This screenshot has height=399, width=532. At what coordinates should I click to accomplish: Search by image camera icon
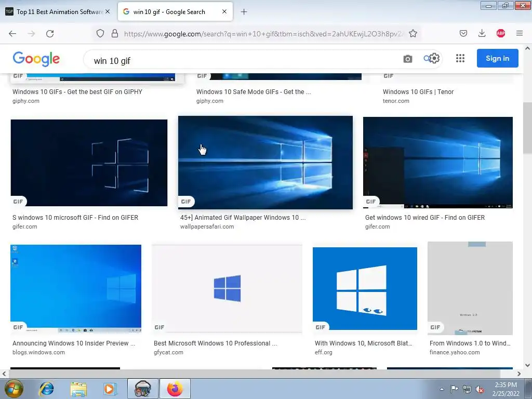pyautogui.click(x=408, y=59)
